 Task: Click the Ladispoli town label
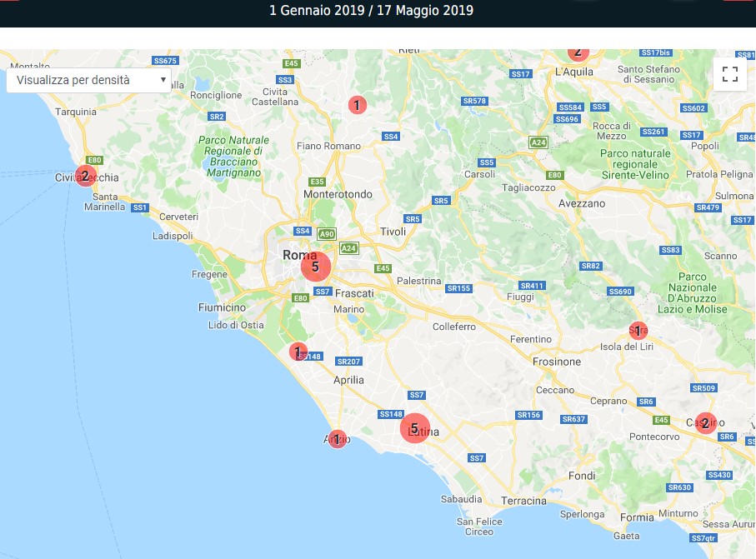(x=173, y=236)
